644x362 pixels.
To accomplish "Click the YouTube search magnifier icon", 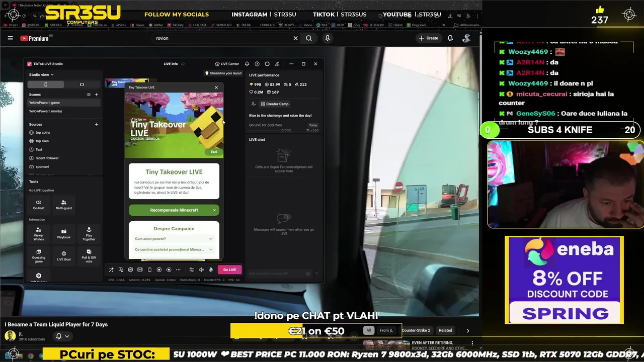I will [309, 38].
